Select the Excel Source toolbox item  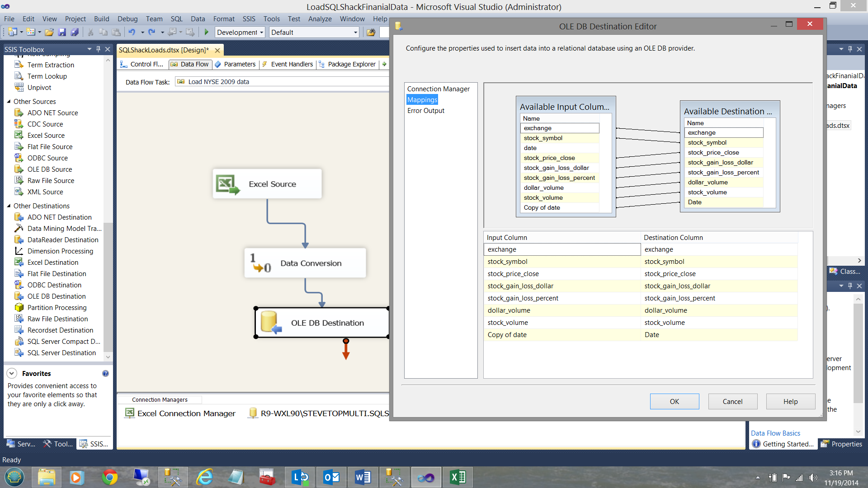[46, 136]
